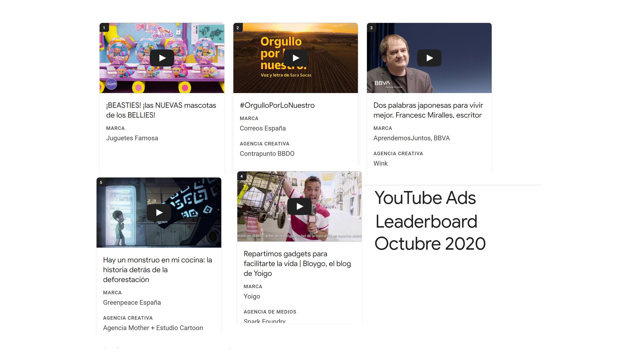
Task: Select Agencia Mother + Estudio Cartoon text
Action: click(x=153, y=328)
